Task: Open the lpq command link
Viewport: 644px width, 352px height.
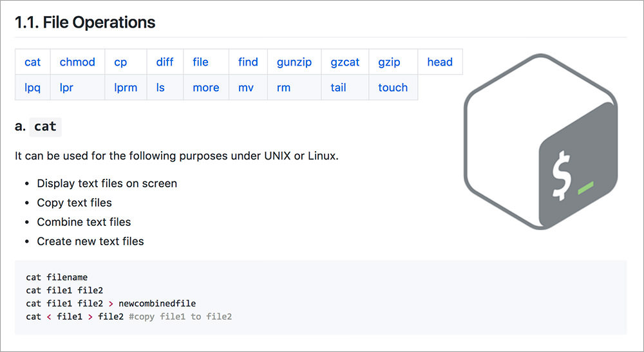Action: click(x=33, y=88)
